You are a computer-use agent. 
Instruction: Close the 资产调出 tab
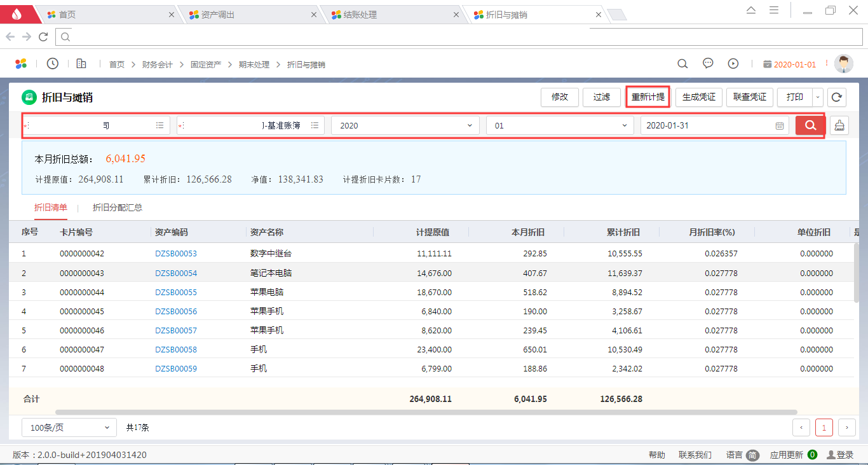pos(314,15)
